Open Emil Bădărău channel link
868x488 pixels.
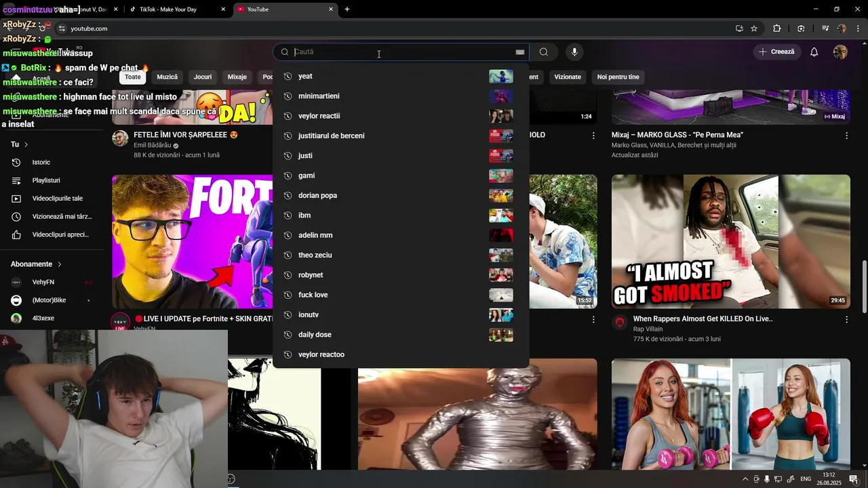[153, 146]
